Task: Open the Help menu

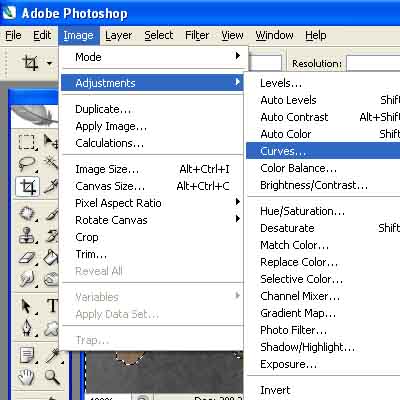Action: coord(316,35)
